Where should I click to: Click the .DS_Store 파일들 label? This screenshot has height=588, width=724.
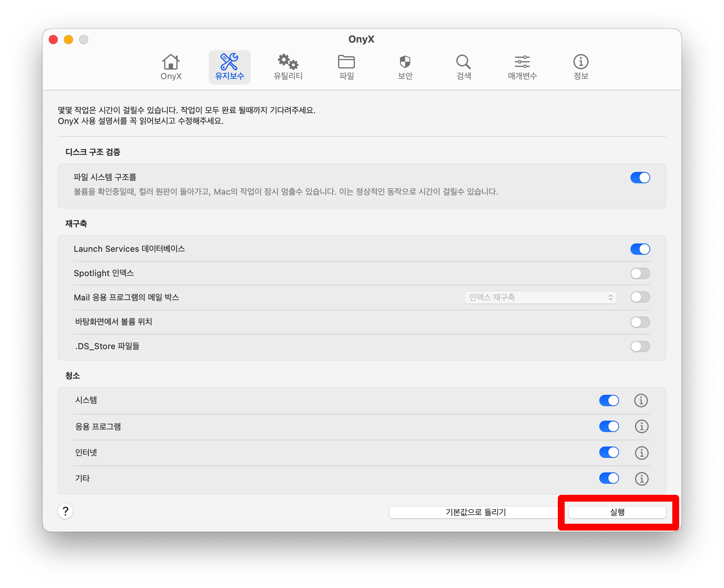click(x=107, y=346)
